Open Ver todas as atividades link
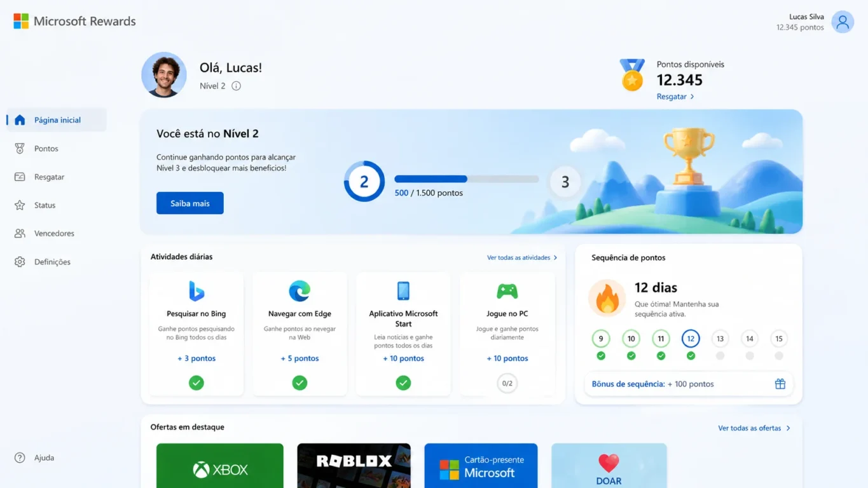This screenshot has height=488, width=868. click(518, 258)
